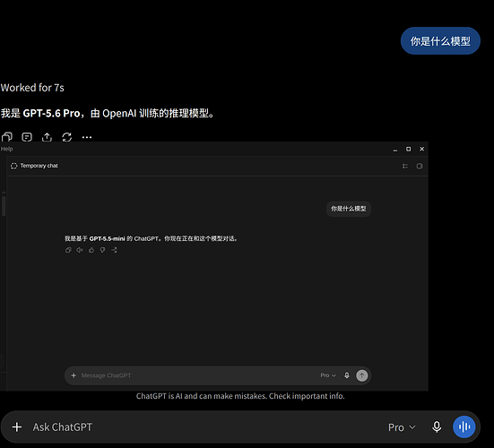Click the microphone dictation icon in Ask ChatGPT bar

point(437,426)
